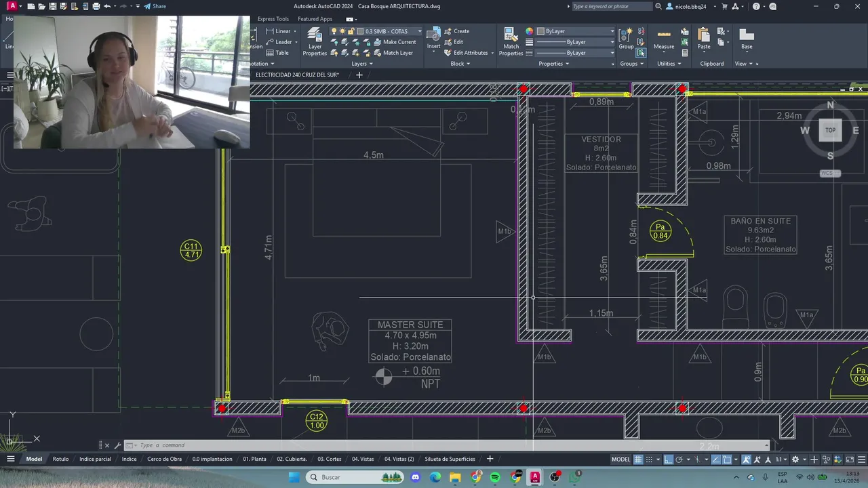The width and height of the screenshot is (868, 488).
Task: Click the search magnifier icon in title bar
Action: click(x=658, y=6)
